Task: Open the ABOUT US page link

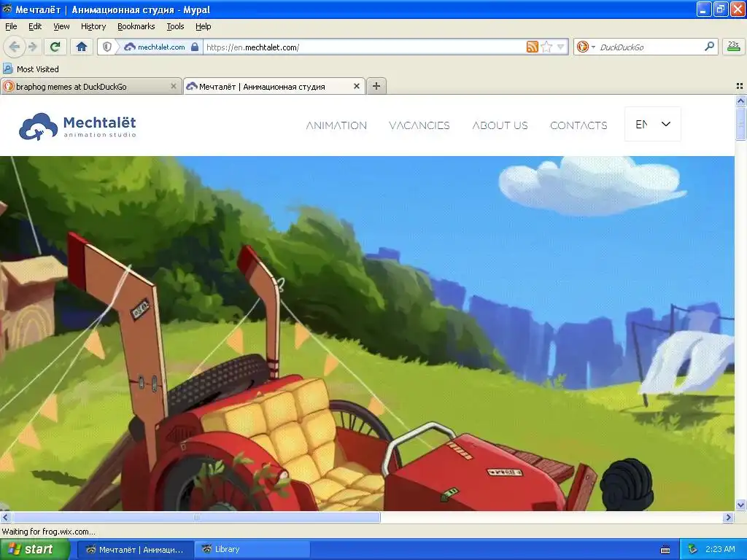Action: point(500,125)
